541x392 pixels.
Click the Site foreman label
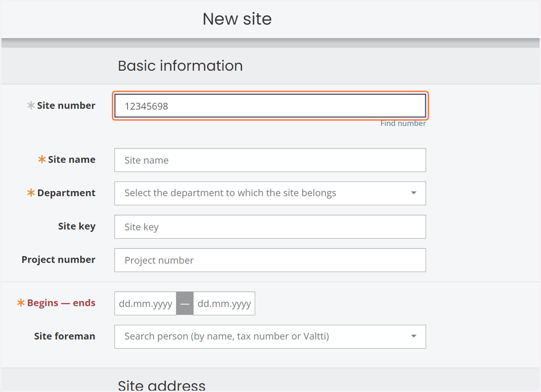(64, 336)
